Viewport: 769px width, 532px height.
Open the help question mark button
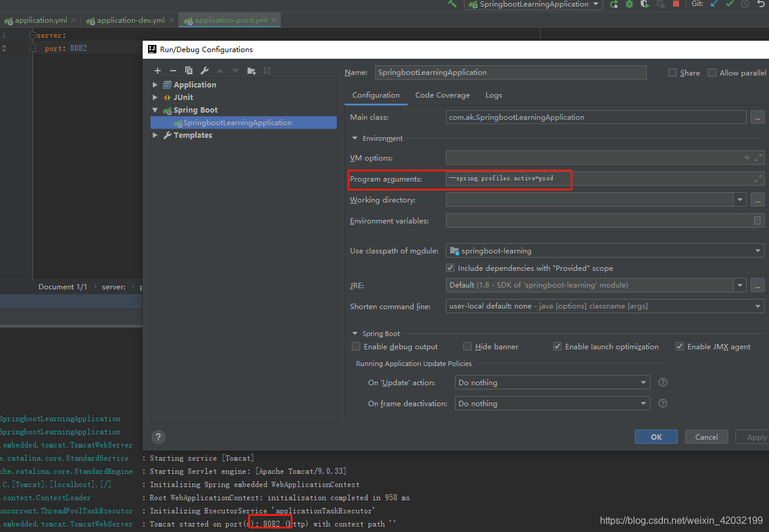coord(158,437)
